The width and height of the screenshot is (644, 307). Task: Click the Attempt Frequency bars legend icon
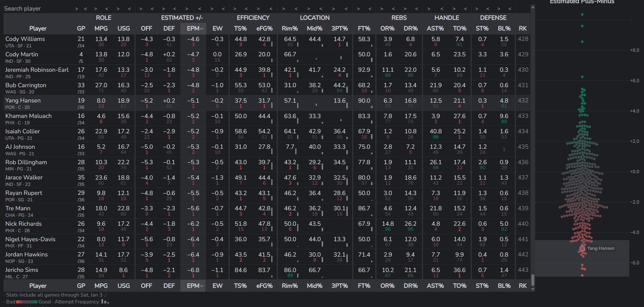[x=105, y=302]
